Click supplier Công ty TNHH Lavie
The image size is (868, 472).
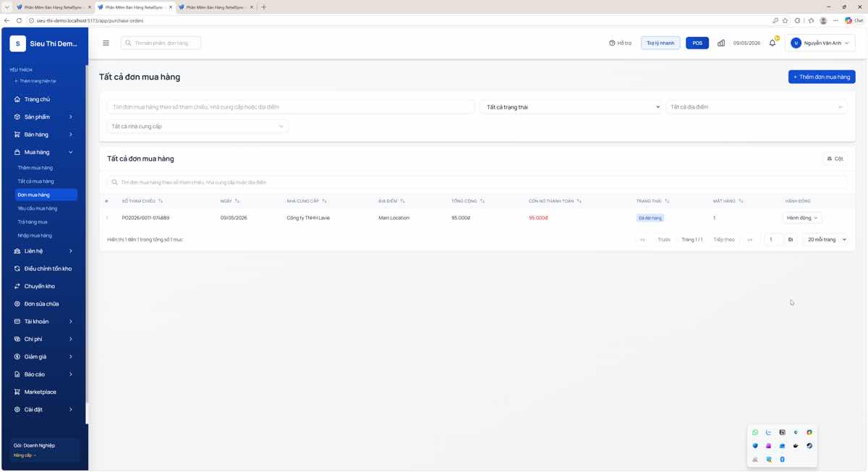(308, 218)
